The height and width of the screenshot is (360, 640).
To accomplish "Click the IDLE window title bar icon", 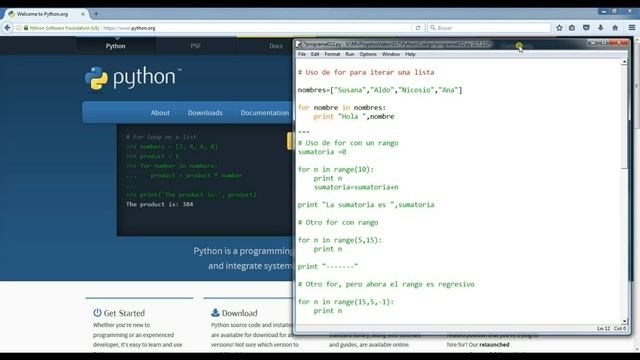I will [x=300, y=44].
